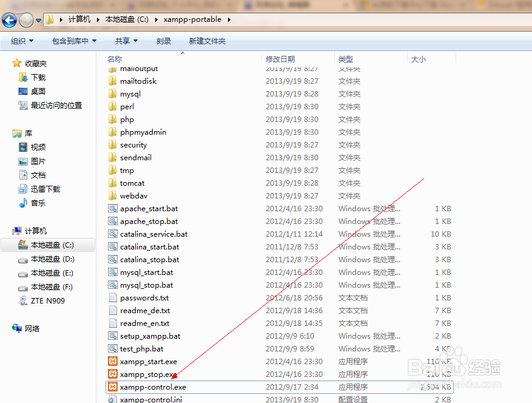Open the 组织 dropdown menu

click(x=22, y=41)
